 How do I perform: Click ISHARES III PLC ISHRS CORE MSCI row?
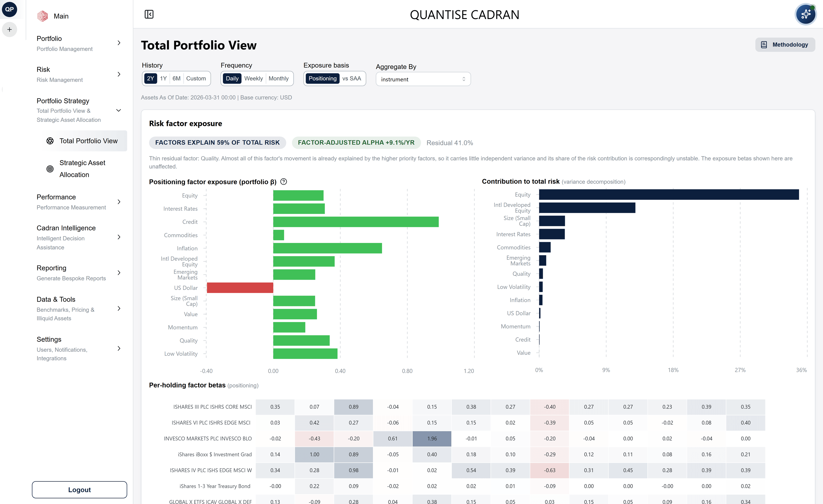212,407
